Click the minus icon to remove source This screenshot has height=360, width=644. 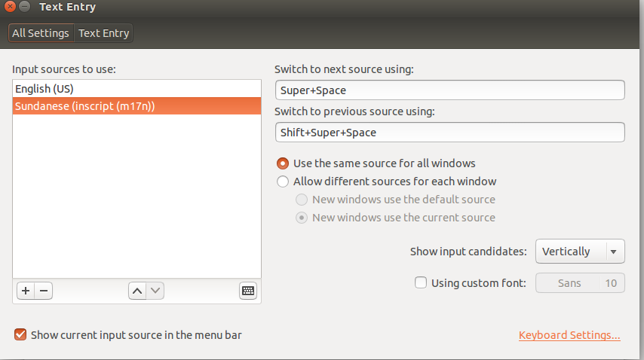point(43,291)
